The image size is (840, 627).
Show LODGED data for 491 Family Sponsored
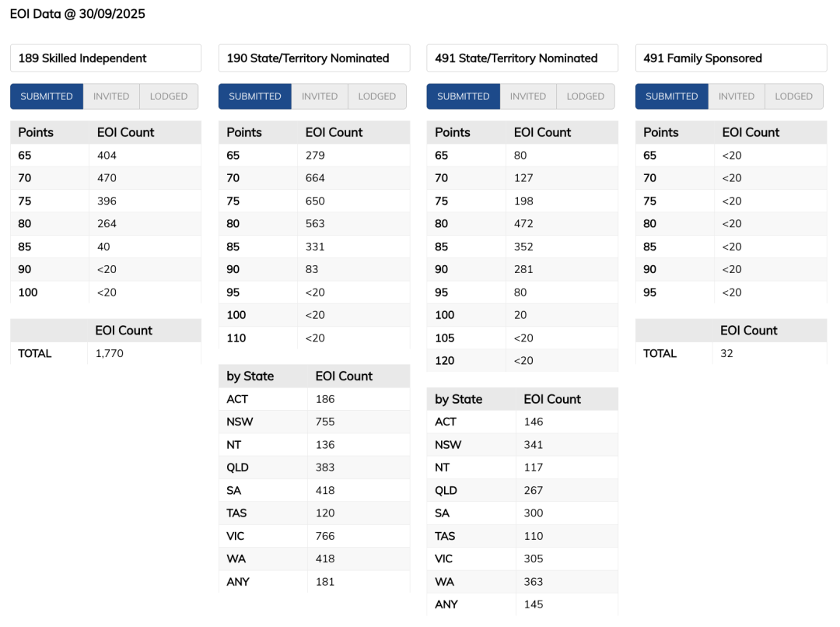pos(794,96)
